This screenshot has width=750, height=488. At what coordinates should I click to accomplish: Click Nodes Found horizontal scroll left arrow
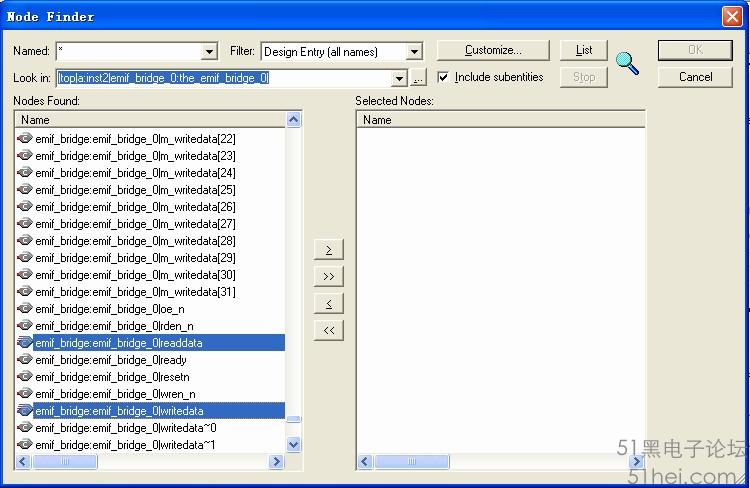click(x=23, y=461)
